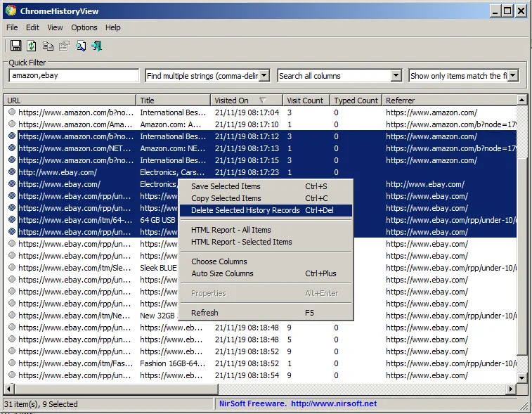Image resolution: width=532 pixels, height=414 pixels.
Task: Click the Save Selected Items floppy disk toolbar icon
Action: [x=15, y=46]
